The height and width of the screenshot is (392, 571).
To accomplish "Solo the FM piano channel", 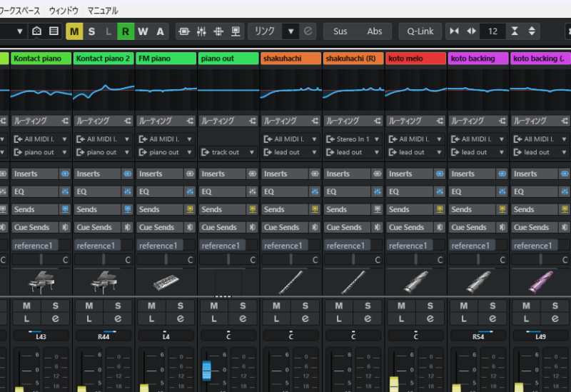I will coord(181,306).
